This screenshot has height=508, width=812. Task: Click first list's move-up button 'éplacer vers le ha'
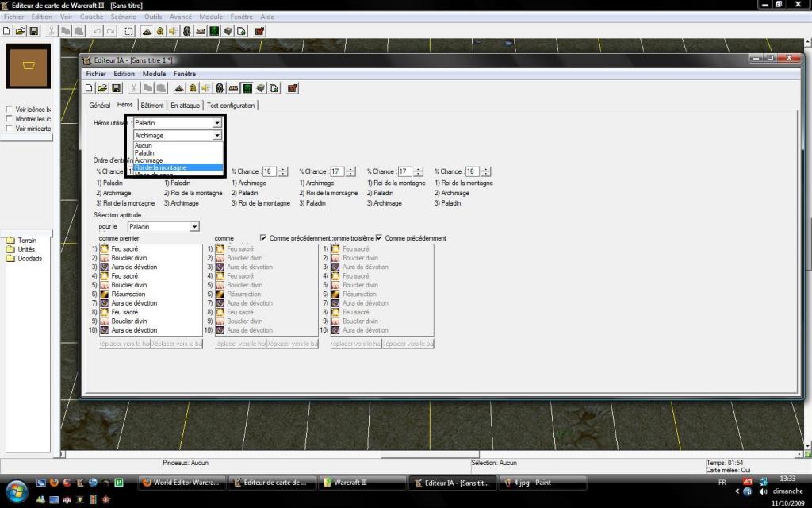[124, 344]
